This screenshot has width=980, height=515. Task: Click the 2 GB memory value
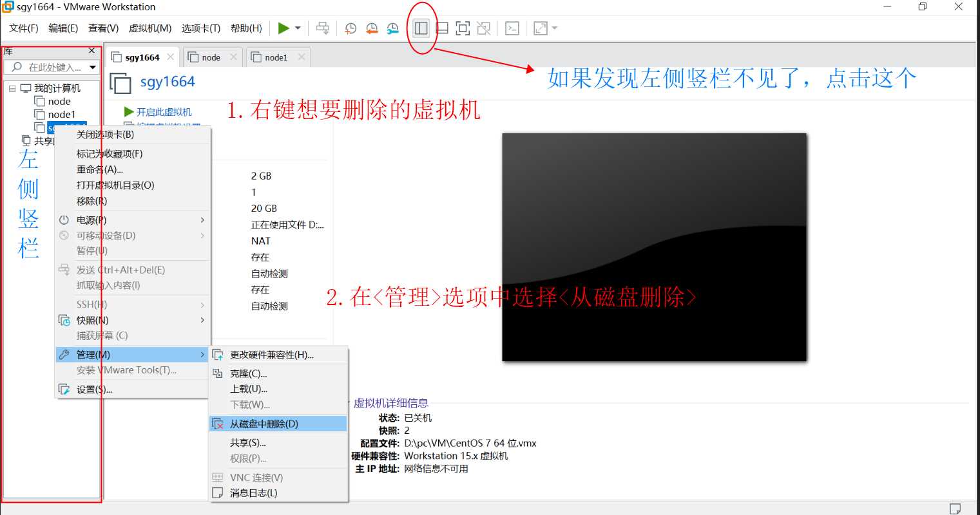click(x=261, y=176)
